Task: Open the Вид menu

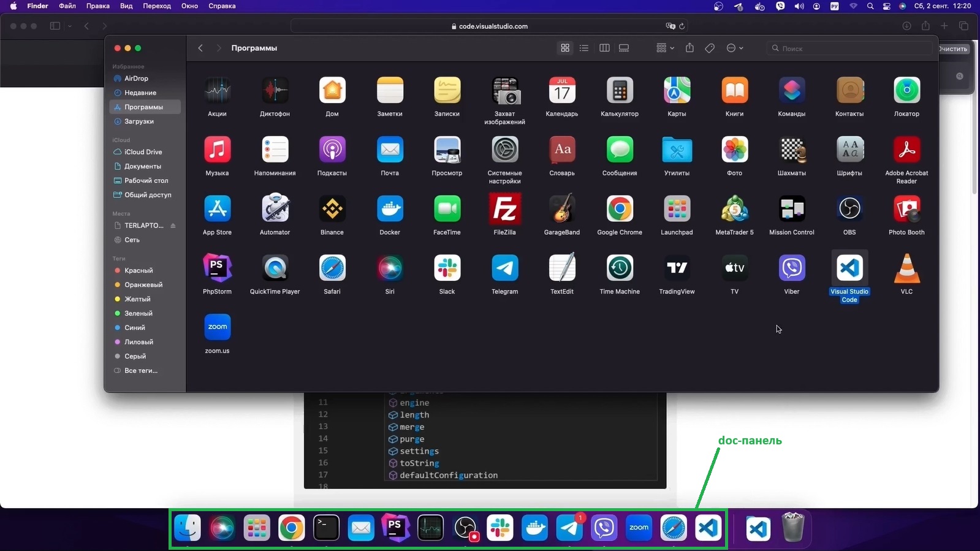Action: [x=126, y=6]
